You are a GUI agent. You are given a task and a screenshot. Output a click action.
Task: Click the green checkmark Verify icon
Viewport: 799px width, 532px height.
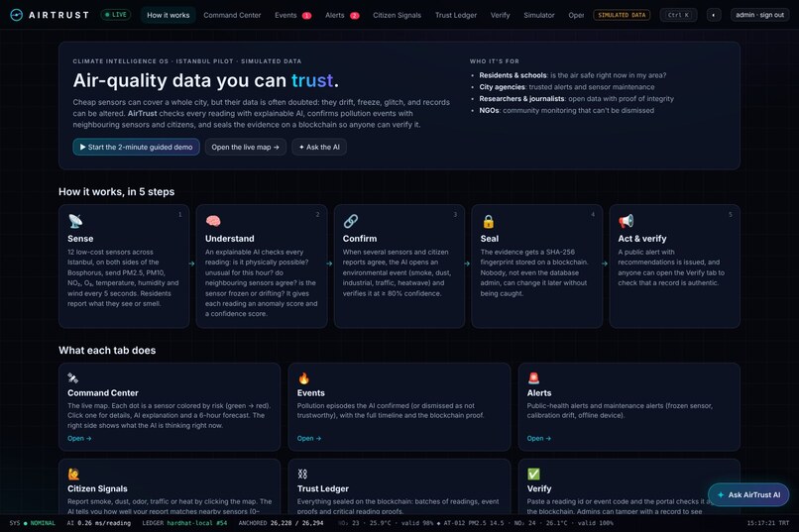pos(533,474)
